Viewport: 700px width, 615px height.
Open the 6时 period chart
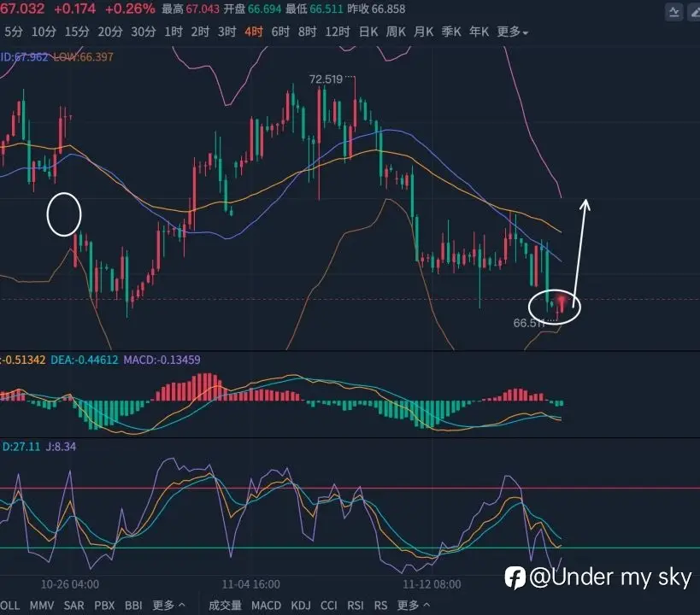[280, 32]
